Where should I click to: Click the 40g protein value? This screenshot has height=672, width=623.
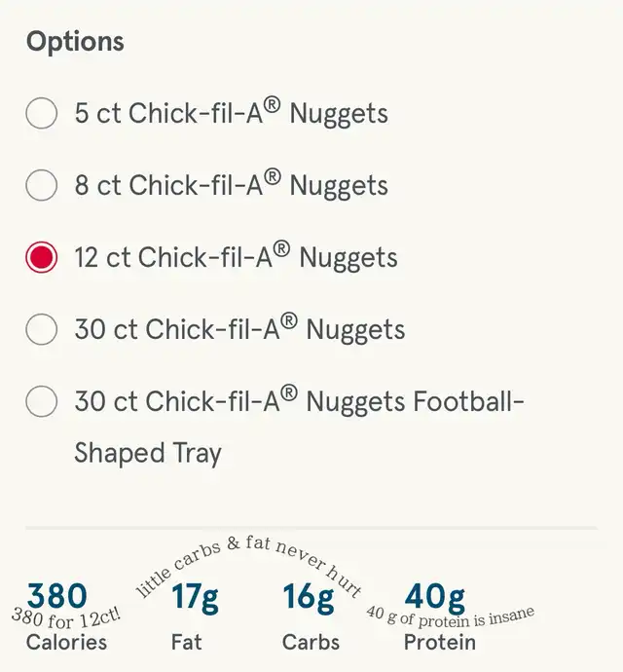pyautogui.click(x=434, y=596)
